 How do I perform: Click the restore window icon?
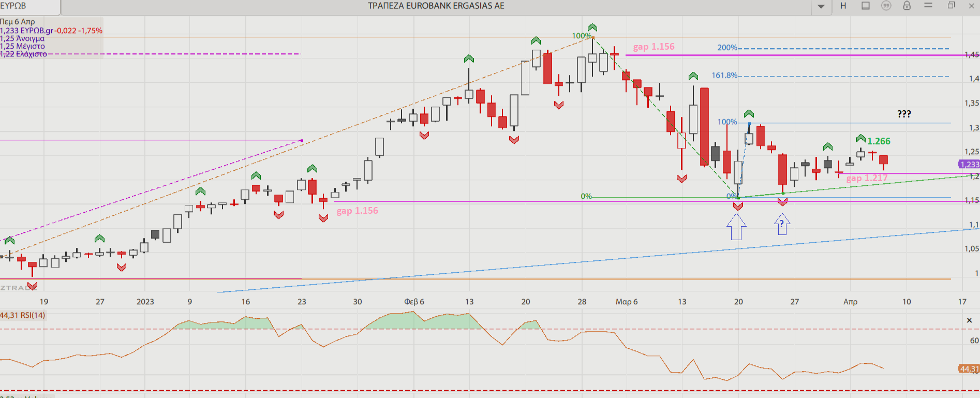point(951,5)
